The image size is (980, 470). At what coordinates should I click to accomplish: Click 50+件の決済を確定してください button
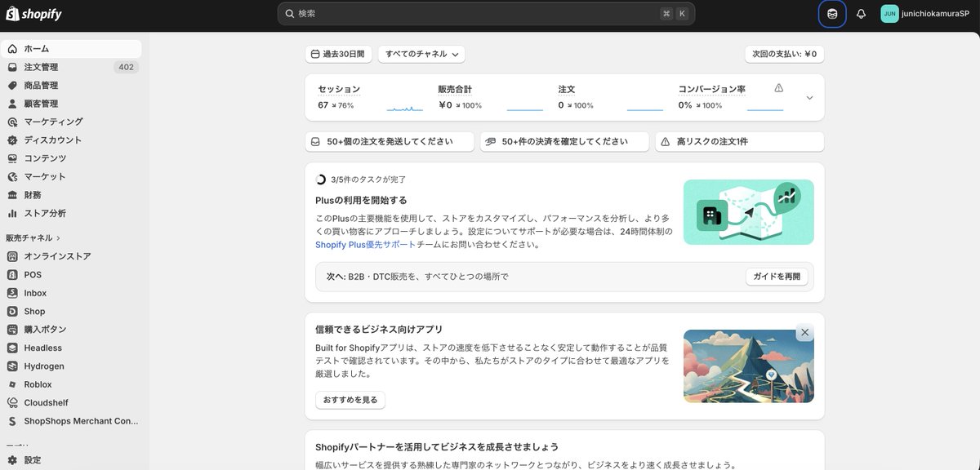click(564, 141)
